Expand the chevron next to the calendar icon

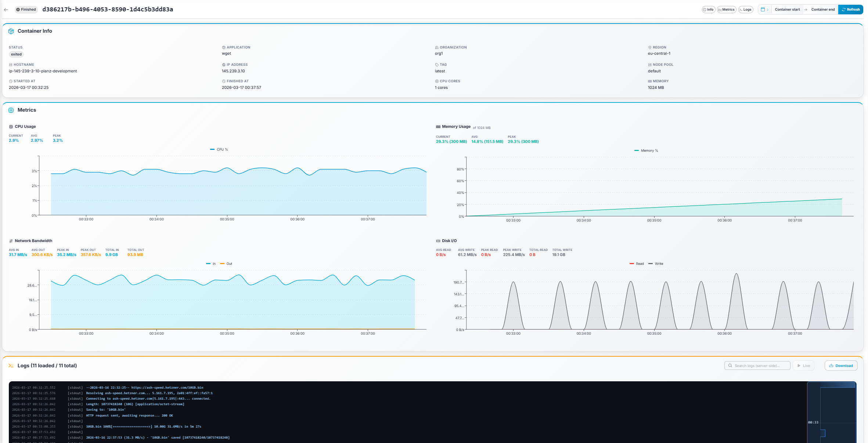click(x=768, y=9)
